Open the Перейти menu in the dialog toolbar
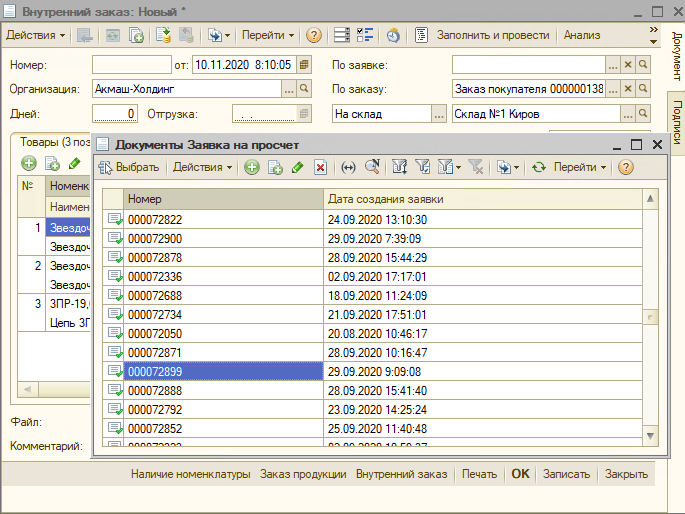Image resolution: width=685 pixels, height=514 pixels. [x=580, y=167]
